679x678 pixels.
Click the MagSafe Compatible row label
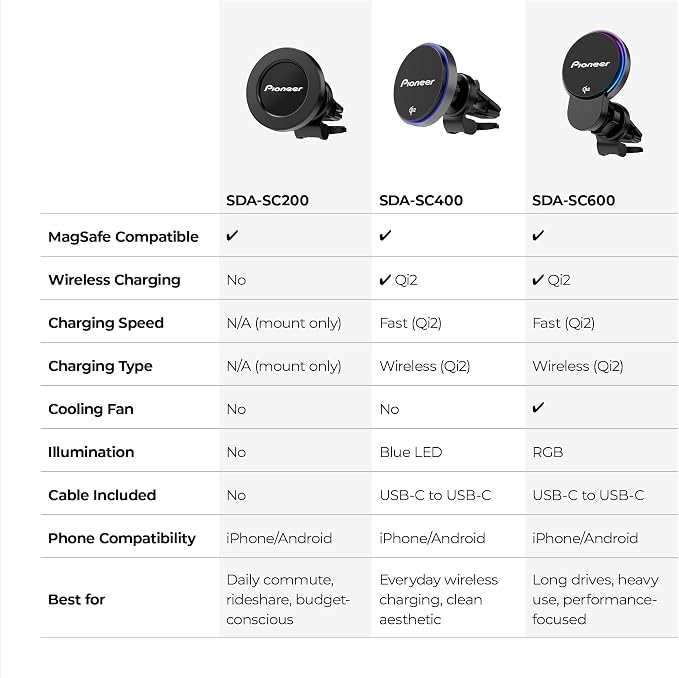coord(123,237)
